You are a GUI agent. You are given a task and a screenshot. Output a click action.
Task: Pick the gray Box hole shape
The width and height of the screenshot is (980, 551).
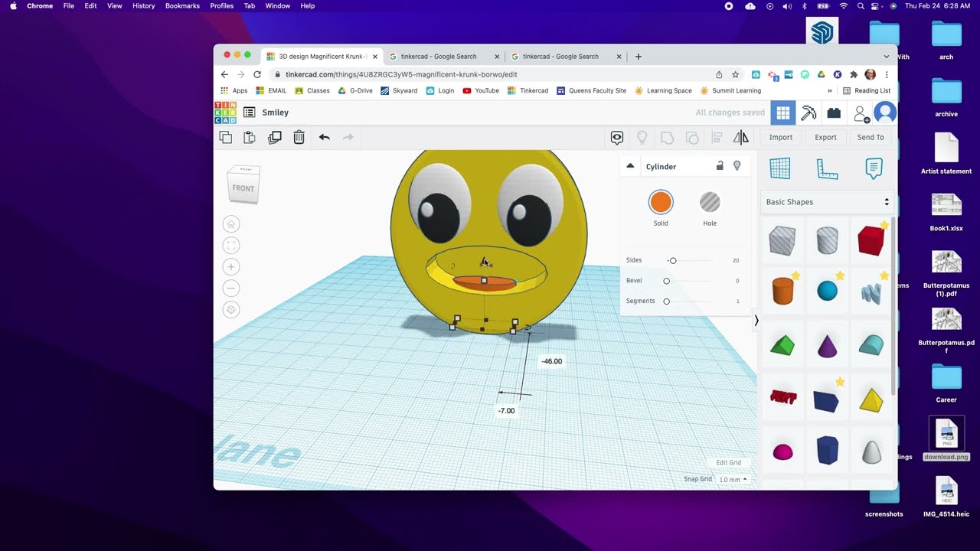[782, 240]
